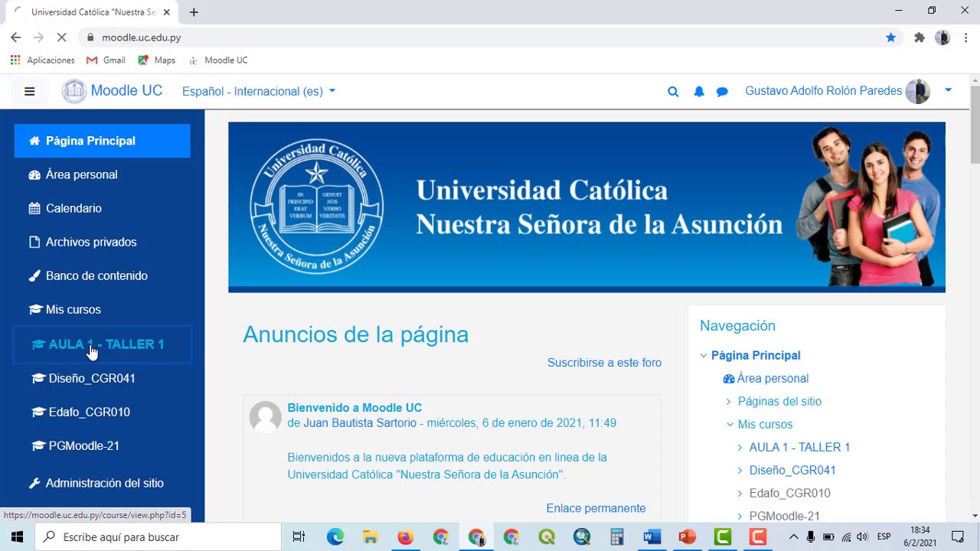Go back with the browser back arrow
Screen dimensions: 980x551
(x=15, y=37)
